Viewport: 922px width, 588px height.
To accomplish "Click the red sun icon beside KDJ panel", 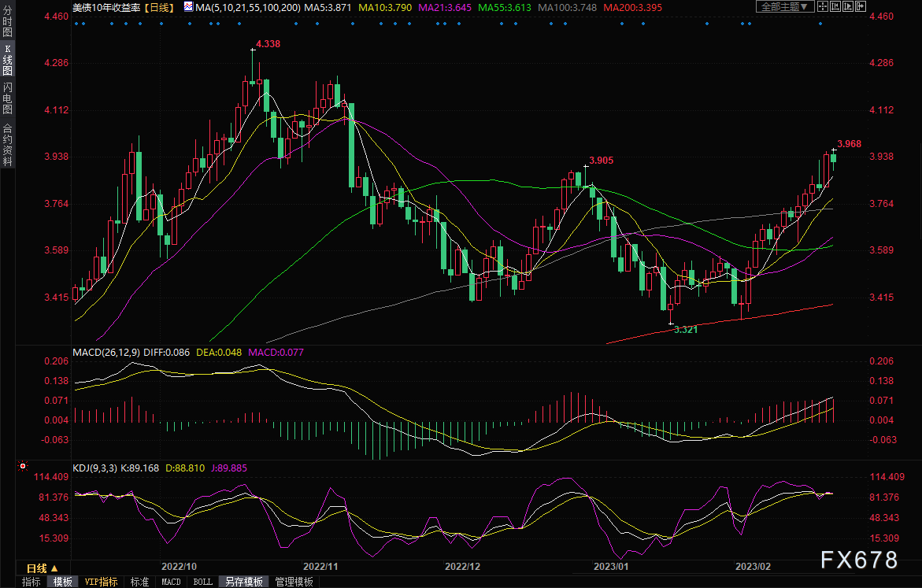I will point(23,466).
